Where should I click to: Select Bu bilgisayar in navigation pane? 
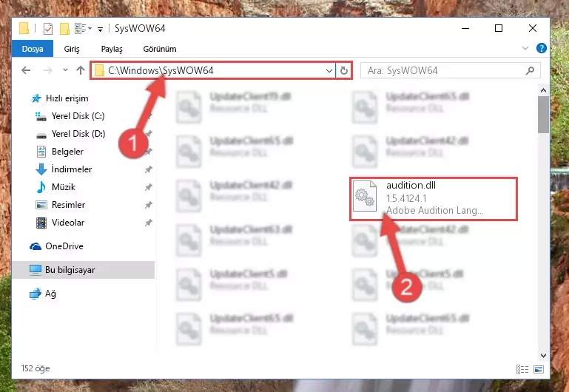pos(84,270)
